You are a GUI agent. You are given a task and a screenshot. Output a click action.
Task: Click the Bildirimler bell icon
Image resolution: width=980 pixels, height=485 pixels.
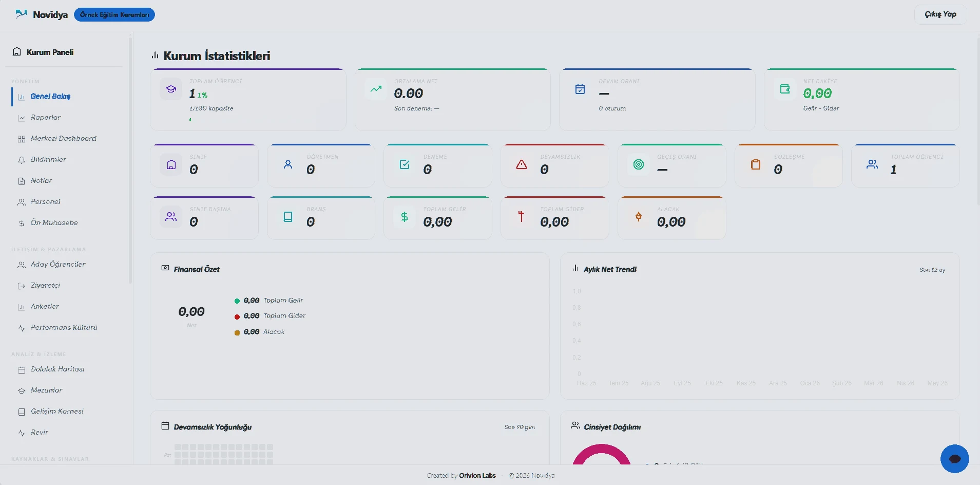[x=22, y=160]
